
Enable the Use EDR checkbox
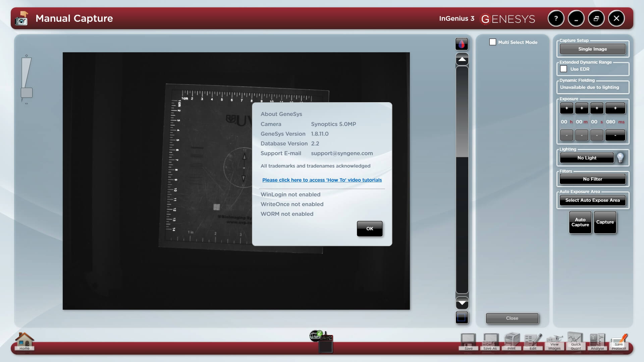[564, 68]
